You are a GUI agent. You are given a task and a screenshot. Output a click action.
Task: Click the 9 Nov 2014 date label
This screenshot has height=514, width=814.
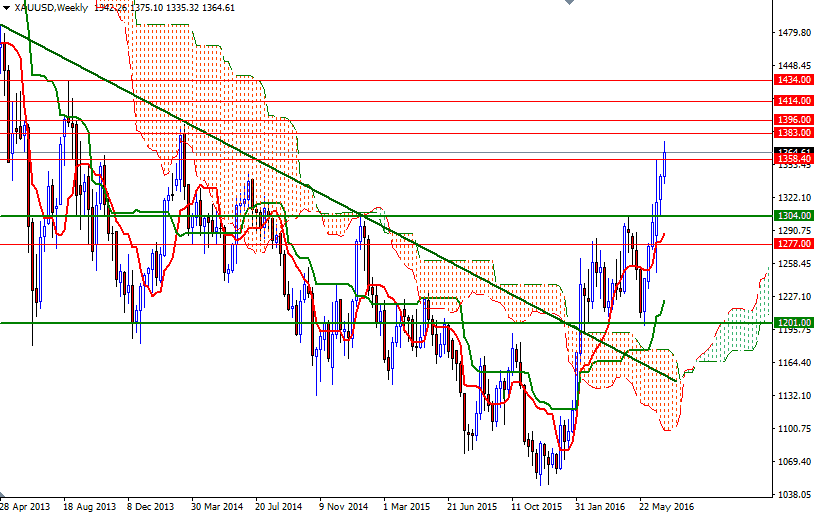[x=345, y=506]
